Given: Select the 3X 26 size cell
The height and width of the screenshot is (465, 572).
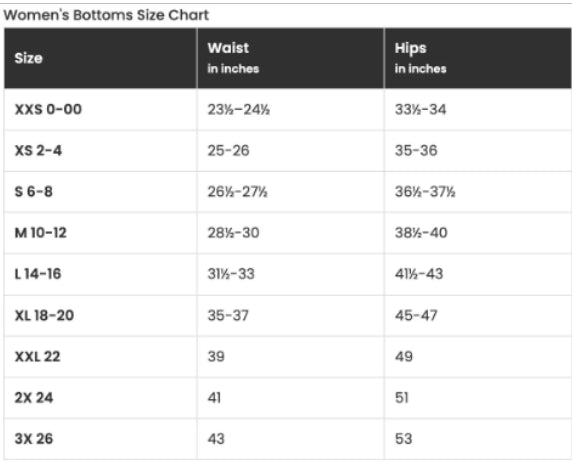Looking at the screenshot, I should pyautogui.click(x=100, y=439).
